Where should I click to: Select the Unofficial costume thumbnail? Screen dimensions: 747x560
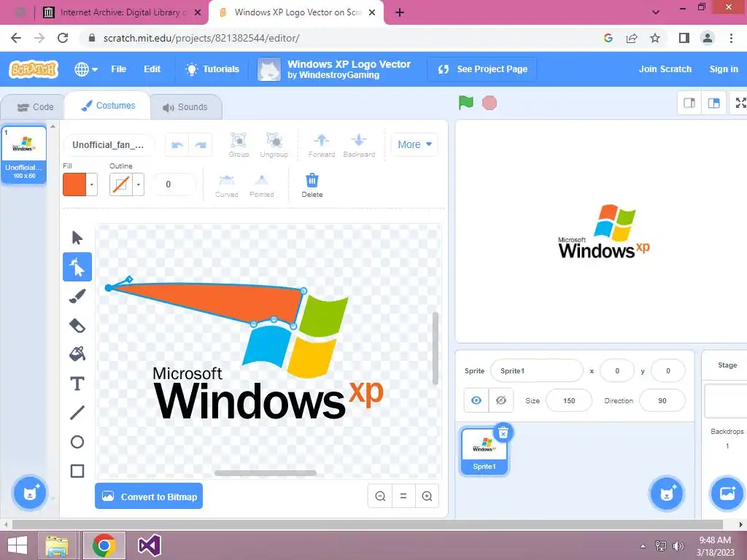[24, 154]
